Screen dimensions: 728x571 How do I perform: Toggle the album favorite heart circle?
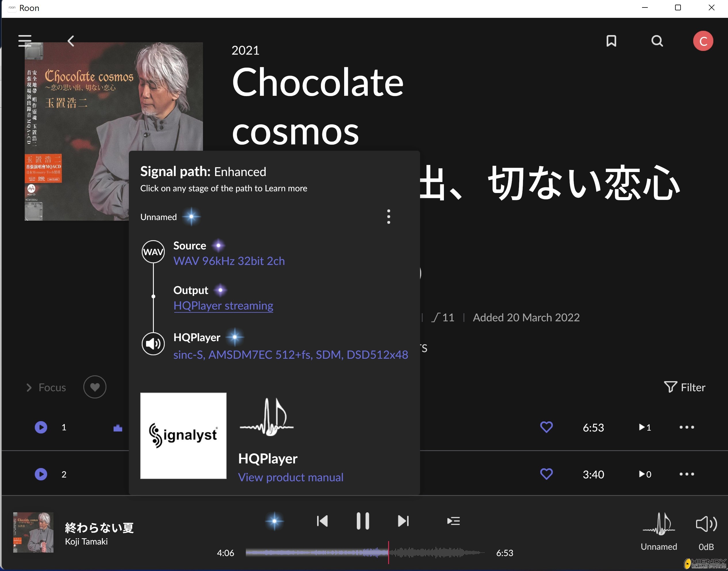(95, 387)
